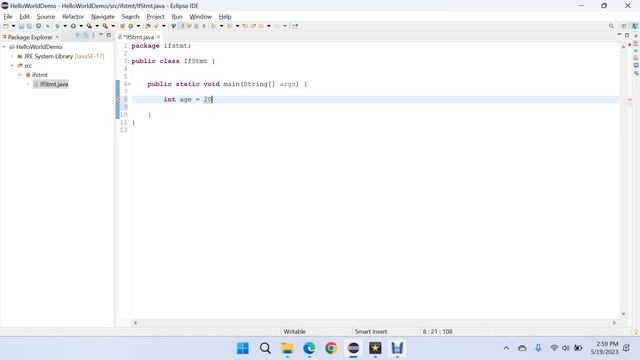Navigate Back using the yellow arrow icon
The height and width of the screenshot is (360, 640).
coord(261,26)
